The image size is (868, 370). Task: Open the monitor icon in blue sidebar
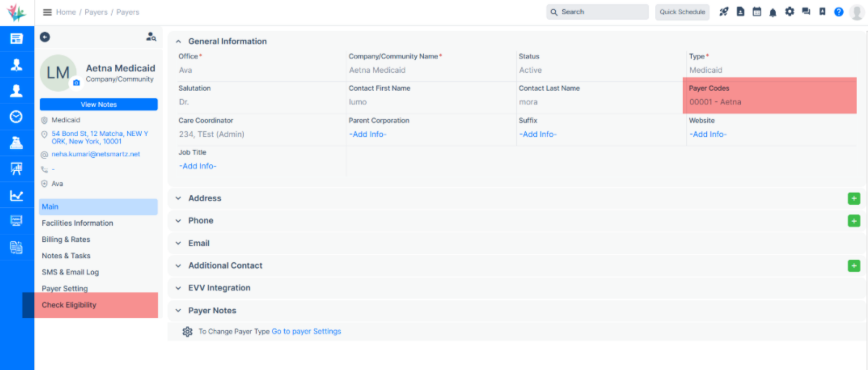17,221
